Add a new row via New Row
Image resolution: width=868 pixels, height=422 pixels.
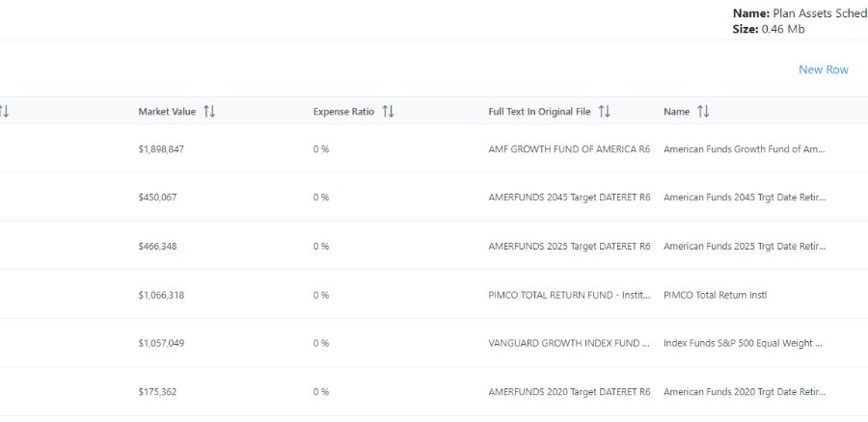coord(823,69)
